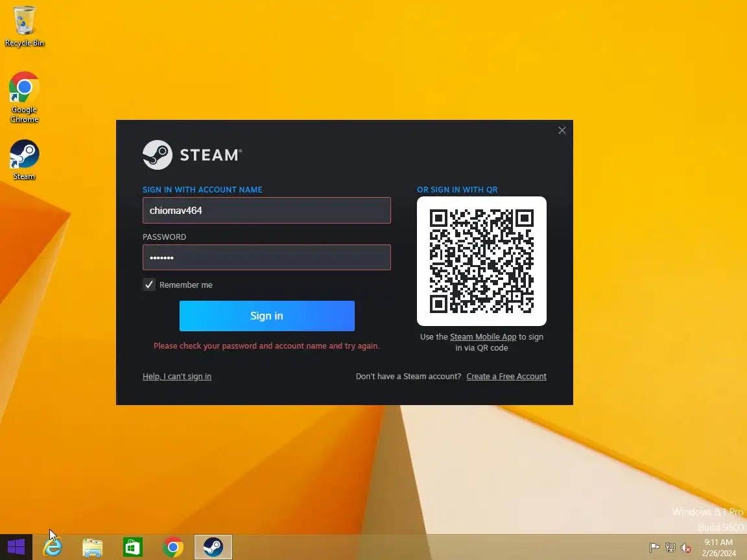Viewport: 747px width, 560px height.
Task: Open File Explorer from taskbar
Action: click(x=93, y=547)
